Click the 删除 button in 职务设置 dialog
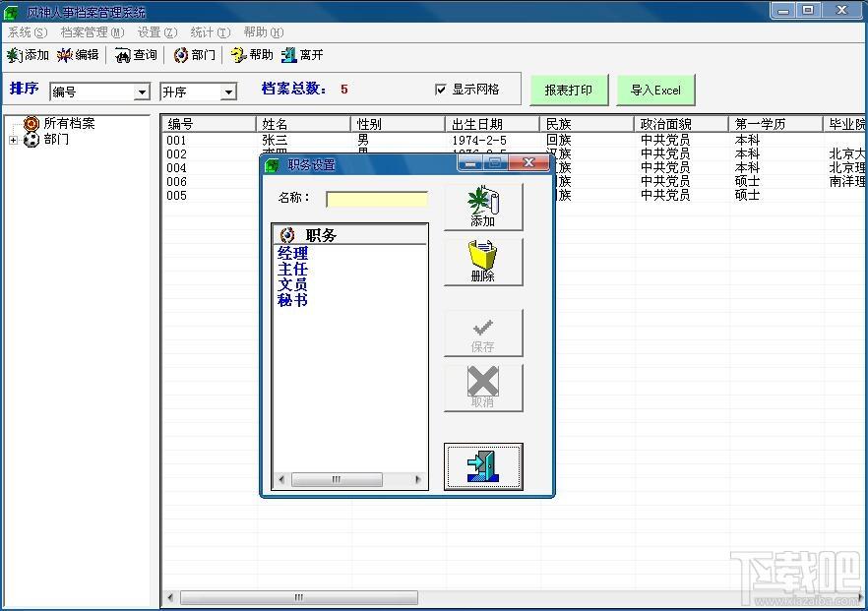This screenshot has width=868, height=611. pyautogui.click(x=483, y=263)
